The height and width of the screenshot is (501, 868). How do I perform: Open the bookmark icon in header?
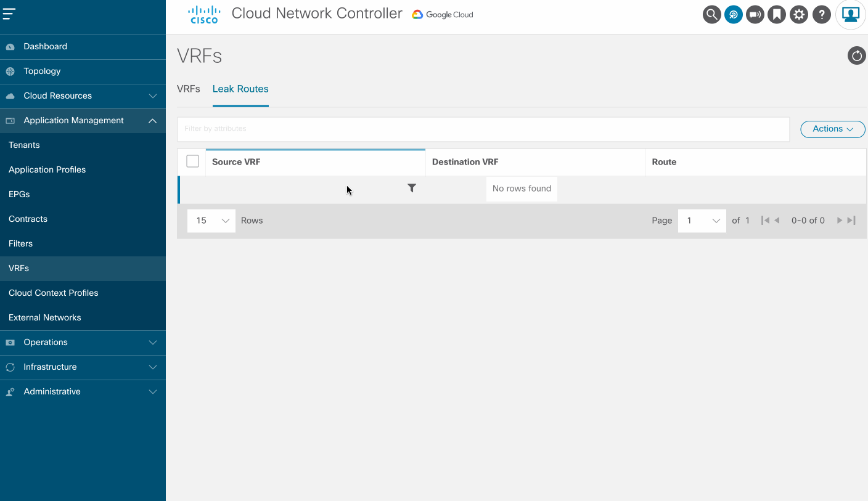click(x=777, y=15)
